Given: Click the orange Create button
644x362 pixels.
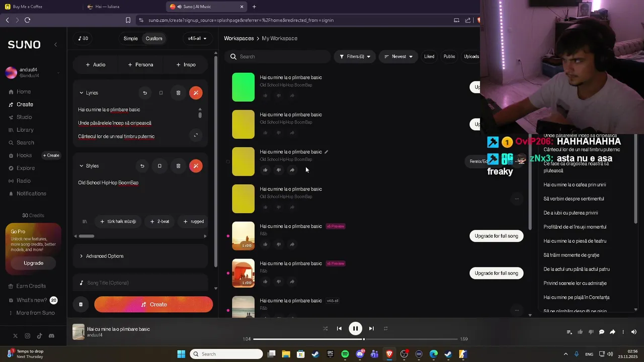Looking at the screenshot, I should pos(153,305).
